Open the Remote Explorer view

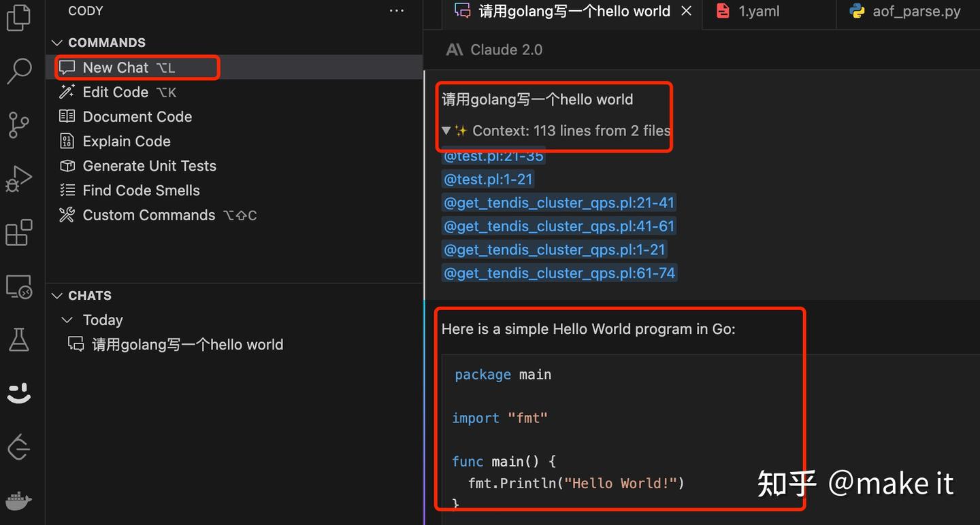click(x=18, y=286)
